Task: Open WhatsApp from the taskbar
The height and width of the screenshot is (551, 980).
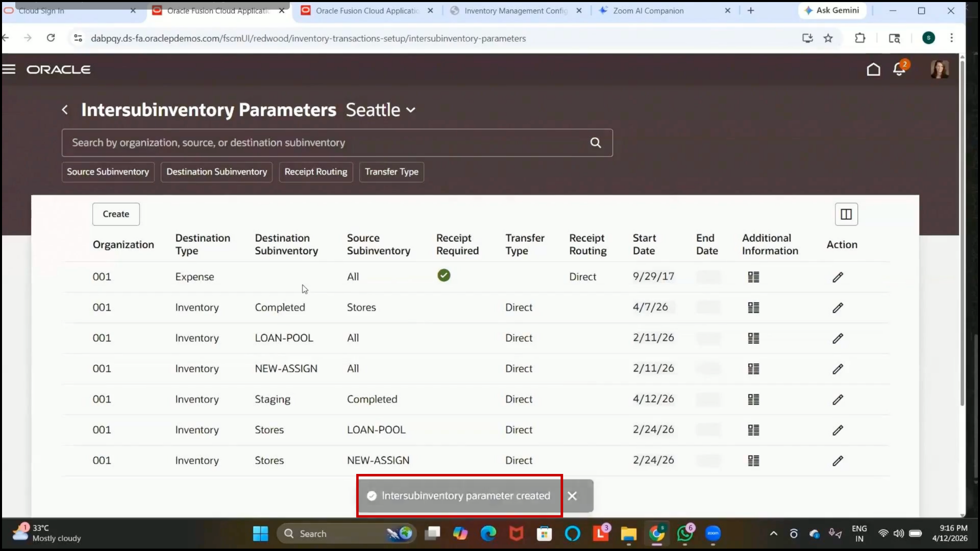Action: 685,534
